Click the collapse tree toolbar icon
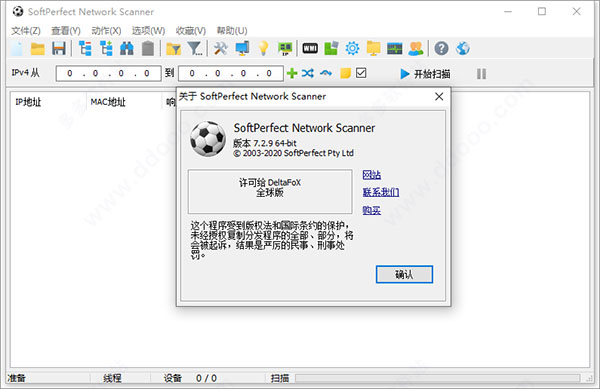Viewport: 600px width, 389px height. tap(85, 49)
